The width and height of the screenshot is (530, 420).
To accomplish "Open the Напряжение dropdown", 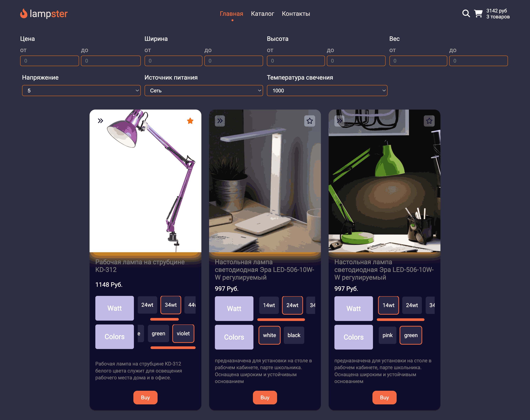I will (81, 90).
